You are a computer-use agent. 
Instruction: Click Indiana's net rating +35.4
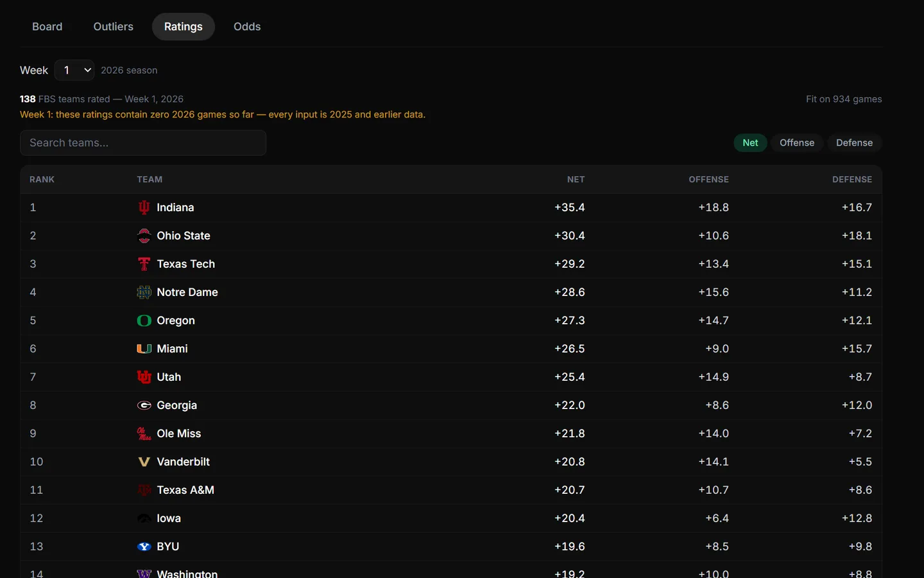point(570,207)
